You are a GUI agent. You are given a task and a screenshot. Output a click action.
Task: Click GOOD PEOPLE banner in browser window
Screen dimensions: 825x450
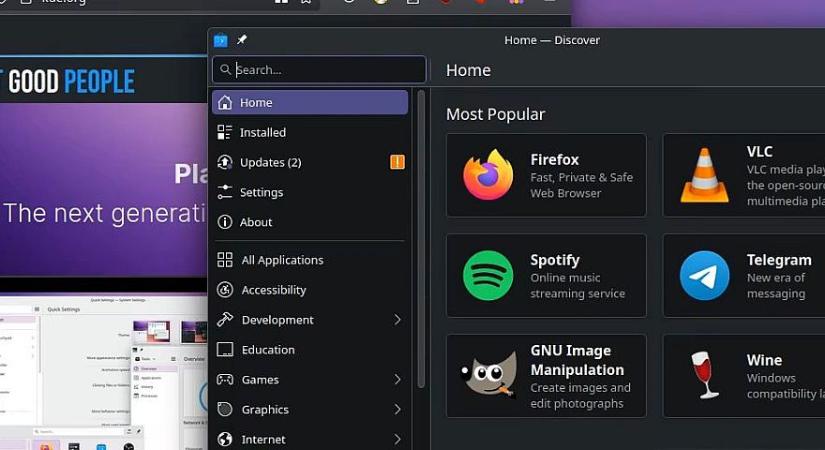[x=71, y=82]
